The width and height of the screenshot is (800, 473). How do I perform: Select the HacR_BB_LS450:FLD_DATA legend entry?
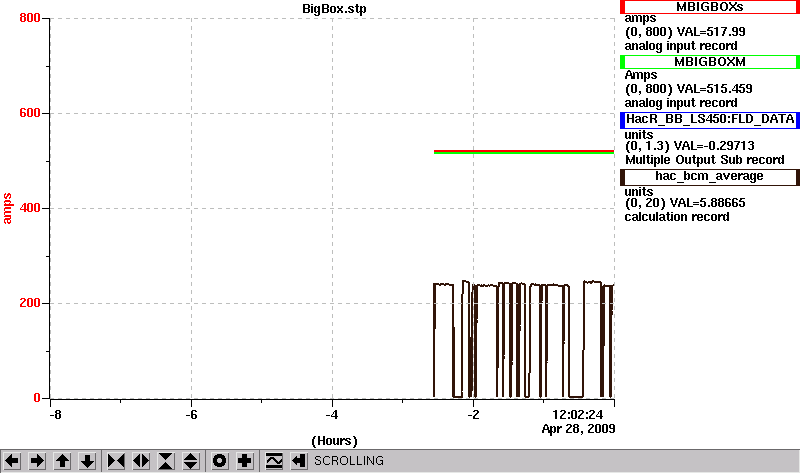tap(710, 119)
